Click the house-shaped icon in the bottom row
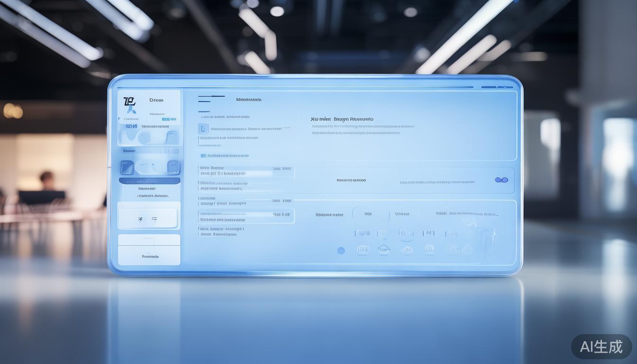637x364 pixels. coord(384,249)
